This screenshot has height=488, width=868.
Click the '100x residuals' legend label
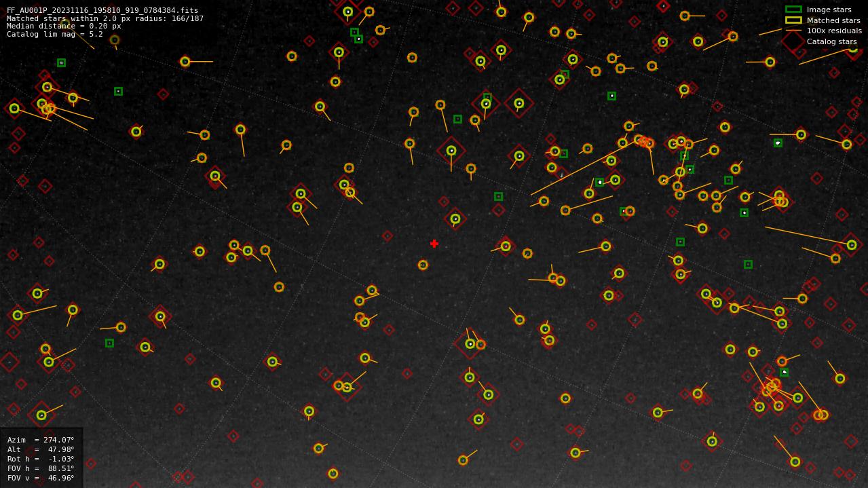click(834, 31)
